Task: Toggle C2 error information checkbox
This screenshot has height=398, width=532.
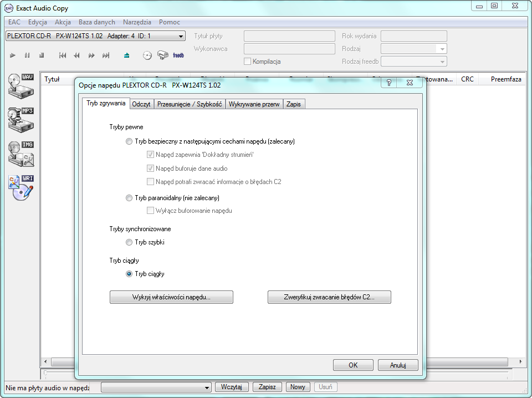Action: click(150, 181)
